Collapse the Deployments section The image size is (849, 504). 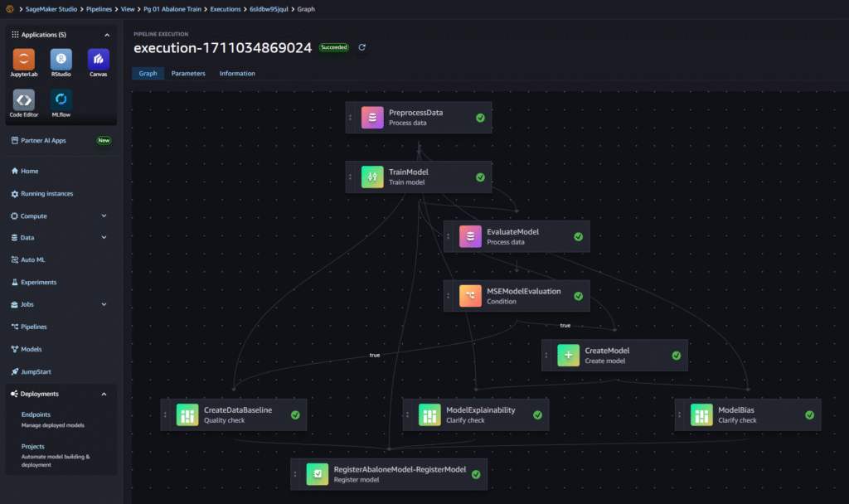[104, 395]
